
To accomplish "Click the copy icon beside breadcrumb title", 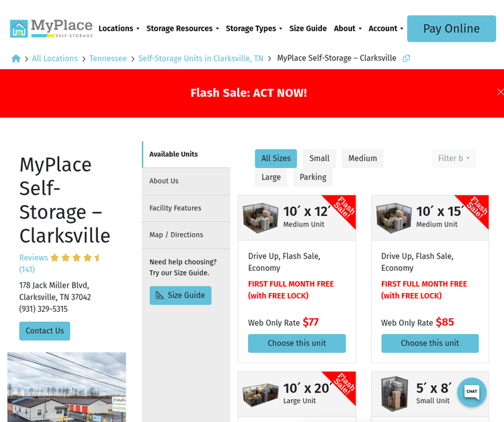I will 406,58.
